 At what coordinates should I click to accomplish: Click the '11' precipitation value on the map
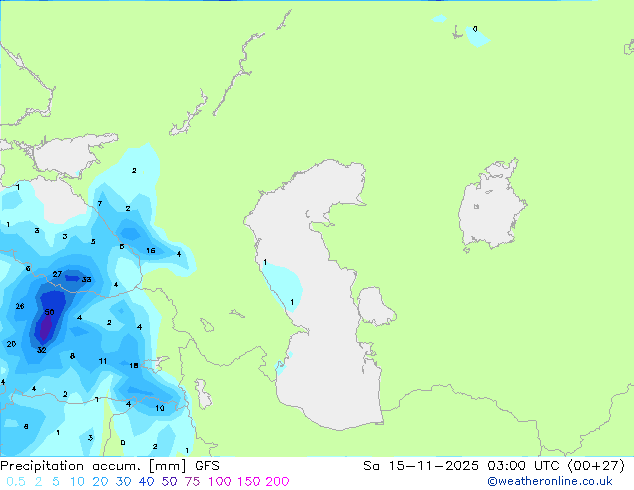(x=103, y=361)
